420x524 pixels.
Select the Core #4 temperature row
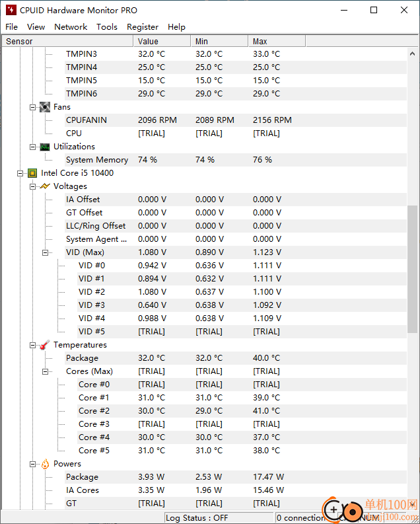coord(242,437)
